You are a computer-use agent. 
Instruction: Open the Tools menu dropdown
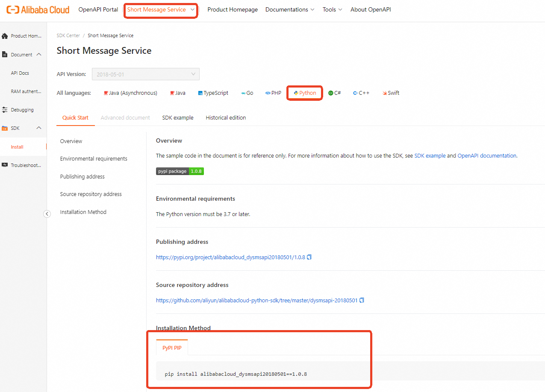332,9
